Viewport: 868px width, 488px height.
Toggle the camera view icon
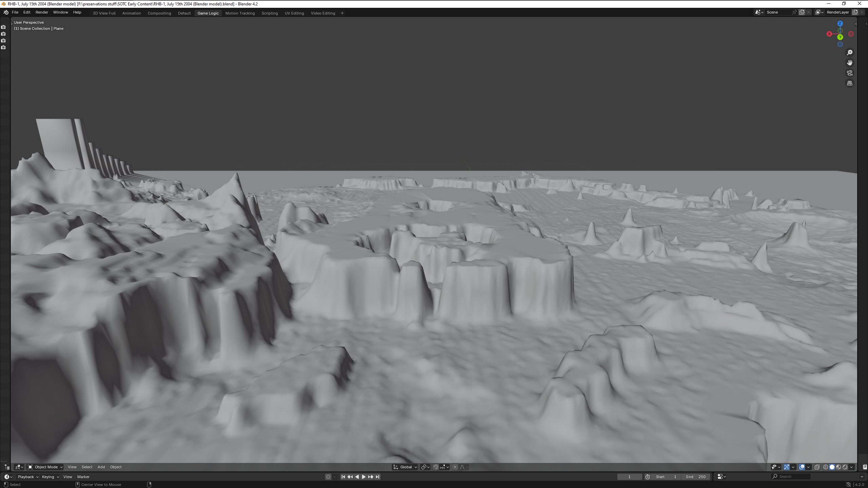(849, 73)
